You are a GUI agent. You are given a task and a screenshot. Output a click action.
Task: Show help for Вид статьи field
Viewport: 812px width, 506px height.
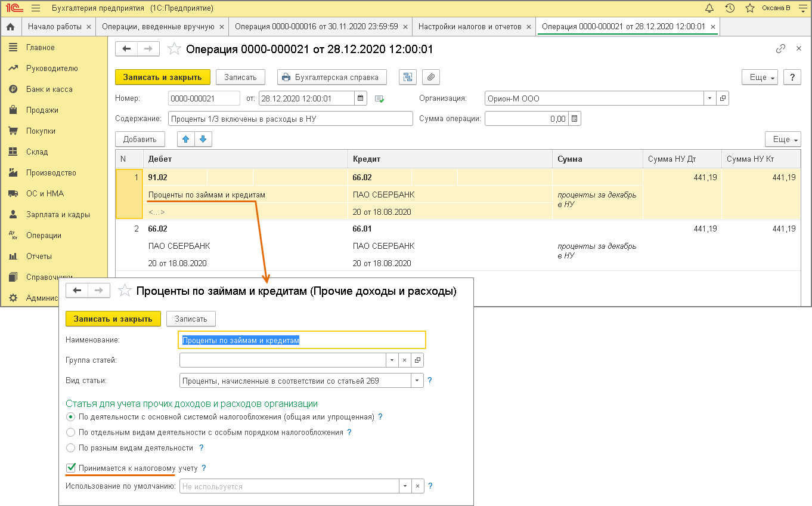pos(430,381)
